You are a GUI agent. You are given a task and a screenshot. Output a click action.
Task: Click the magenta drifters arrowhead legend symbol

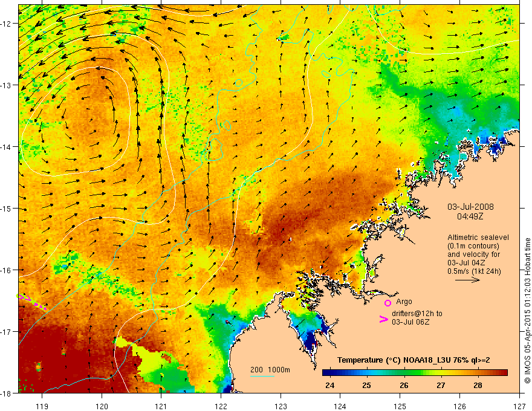pyautogui.click(x=383, y=319)
